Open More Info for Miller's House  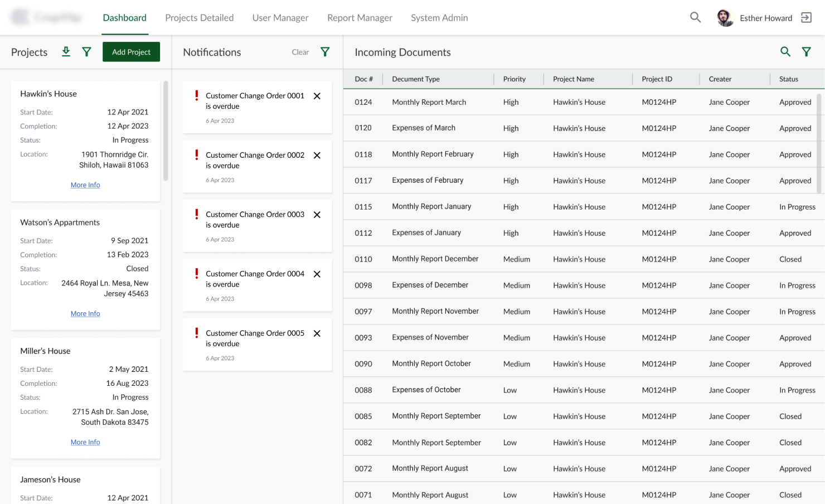85,442
